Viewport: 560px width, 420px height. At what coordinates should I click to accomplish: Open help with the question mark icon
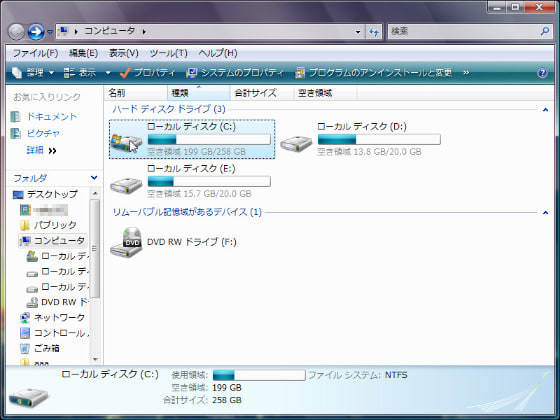click(x=542, y=73)
